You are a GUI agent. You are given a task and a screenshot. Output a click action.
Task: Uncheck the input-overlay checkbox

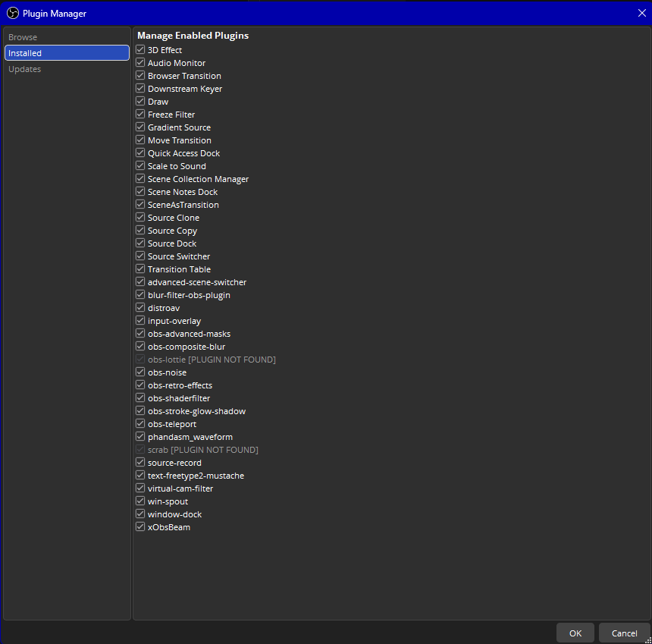[x=140, y=321]
